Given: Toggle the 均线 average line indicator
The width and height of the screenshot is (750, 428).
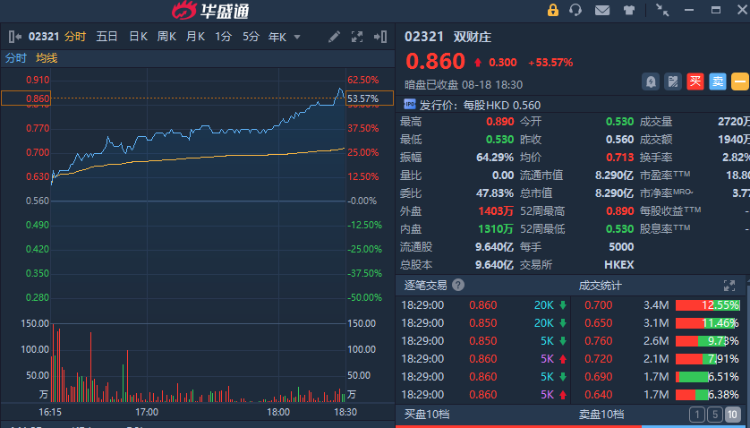Looking at the screenshot, I should coord(47,58).
